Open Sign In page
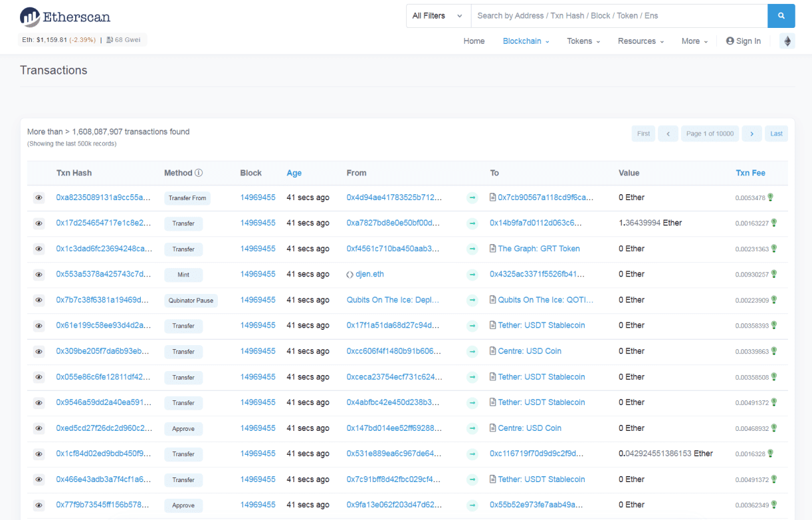This screenshot has height=520, width=812. point(744,41)
